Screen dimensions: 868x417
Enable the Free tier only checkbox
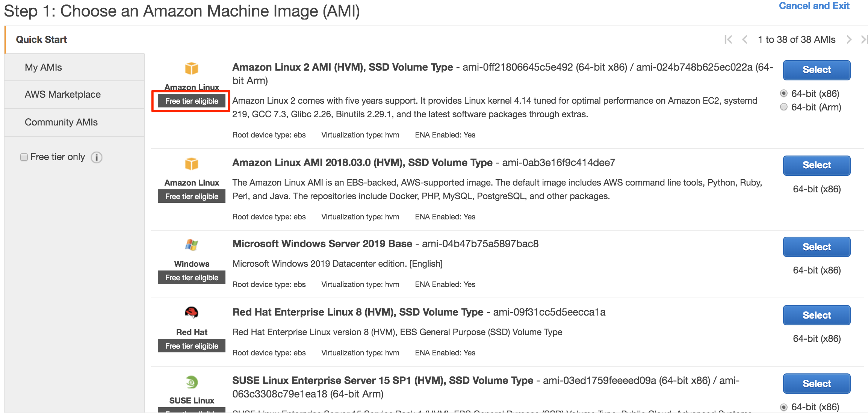click(x=24, y=157)
